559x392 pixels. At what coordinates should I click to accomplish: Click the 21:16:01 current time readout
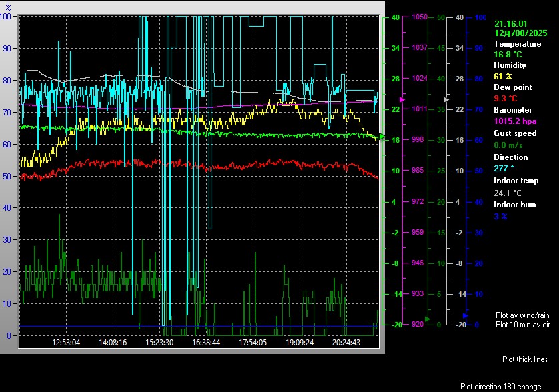click(511, 23)
